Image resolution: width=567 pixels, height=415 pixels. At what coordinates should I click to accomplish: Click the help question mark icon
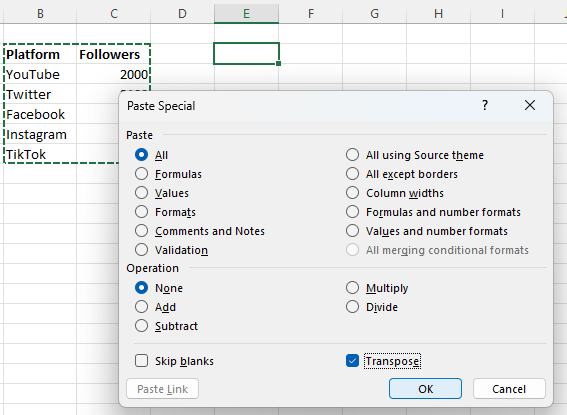(x=485, y=105)
